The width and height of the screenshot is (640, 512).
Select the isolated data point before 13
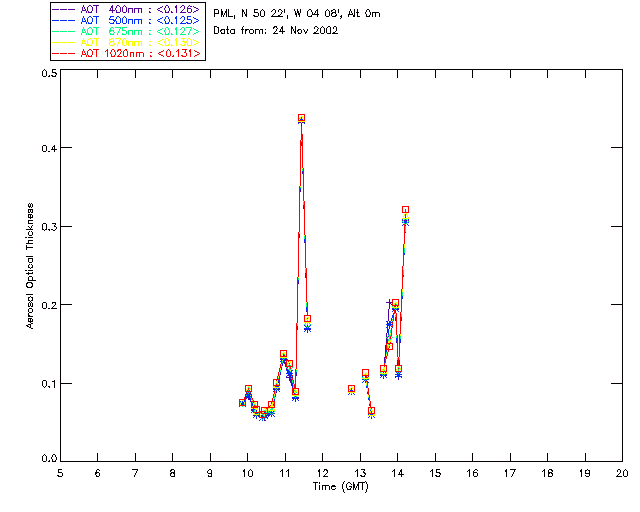coord(351,389)
